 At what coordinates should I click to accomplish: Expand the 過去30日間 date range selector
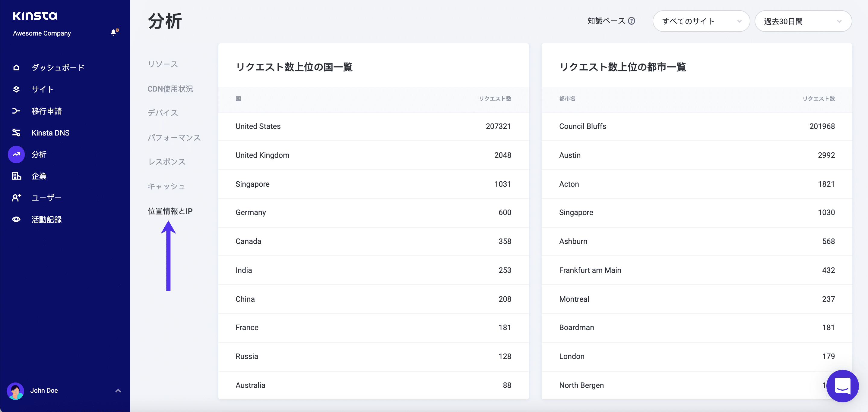[803, 21]
